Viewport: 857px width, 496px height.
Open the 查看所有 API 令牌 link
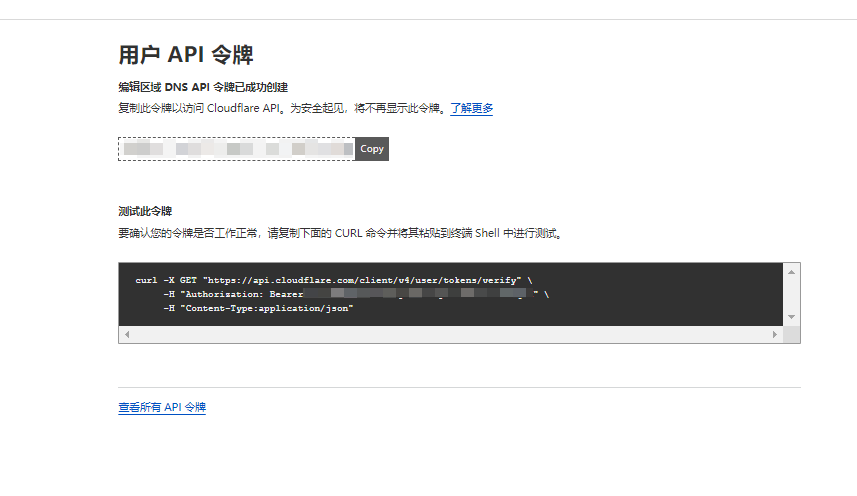[x=162, y=407]
